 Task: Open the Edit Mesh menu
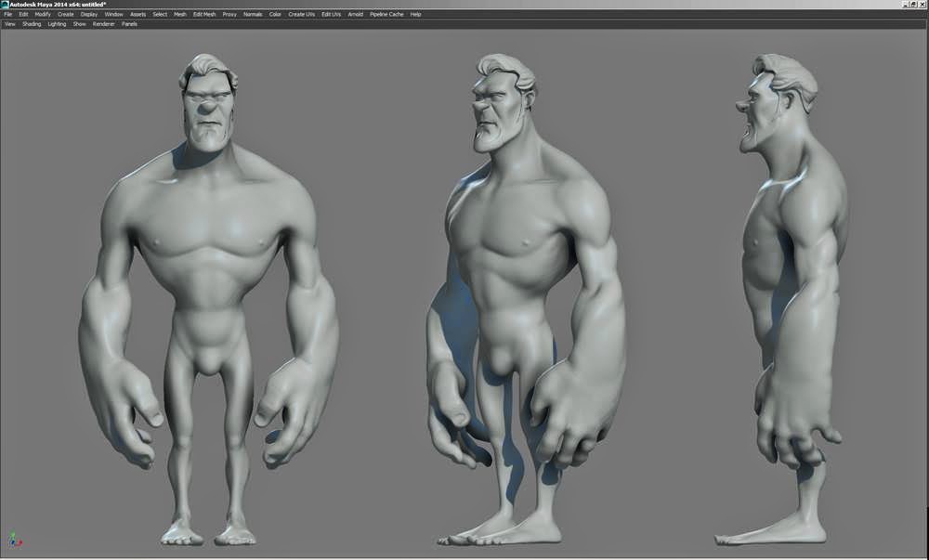(204, 14)
